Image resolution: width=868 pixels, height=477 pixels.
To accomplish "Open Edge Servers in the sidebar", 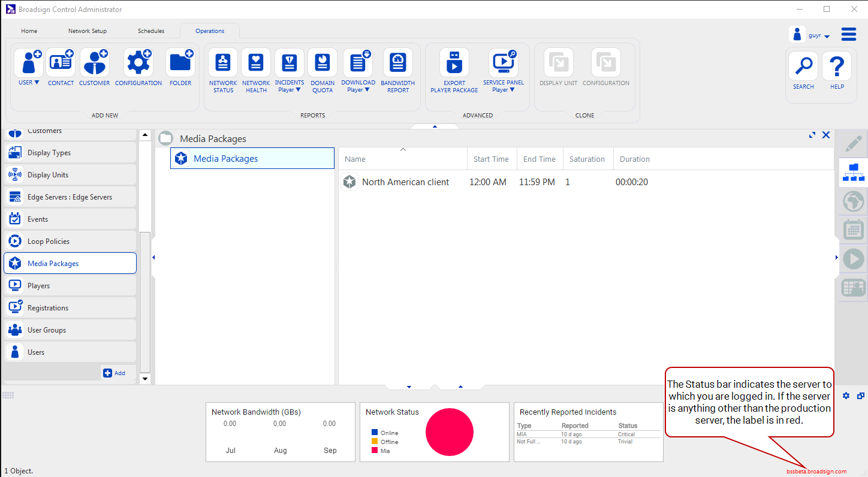I will pos(70,197).
